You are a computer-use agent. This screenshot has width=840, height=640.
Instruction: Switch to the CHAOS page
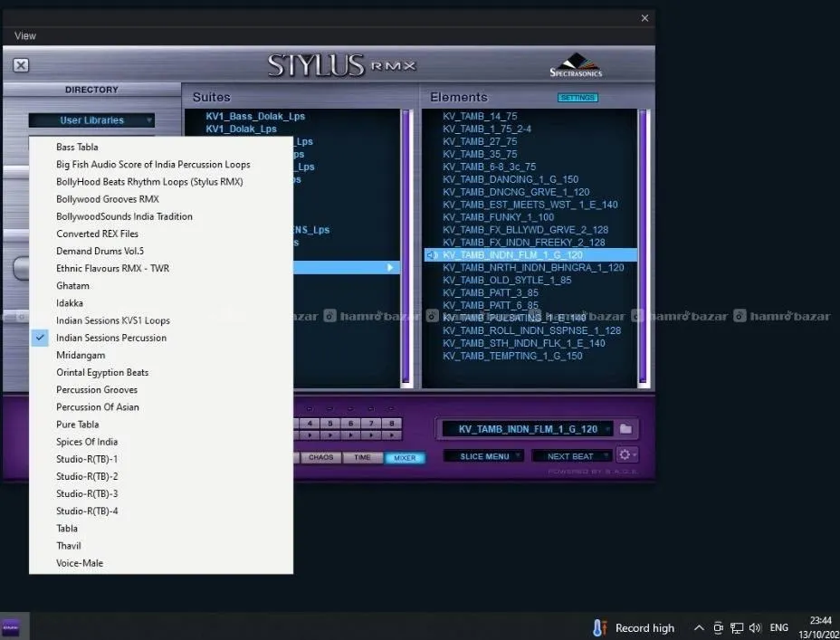coord(321,457)
